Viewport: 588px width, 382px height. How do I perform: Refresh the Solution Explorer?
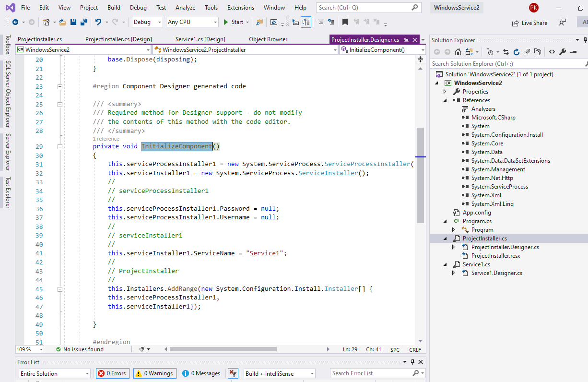pyautogui.click(x=517, y=51)
